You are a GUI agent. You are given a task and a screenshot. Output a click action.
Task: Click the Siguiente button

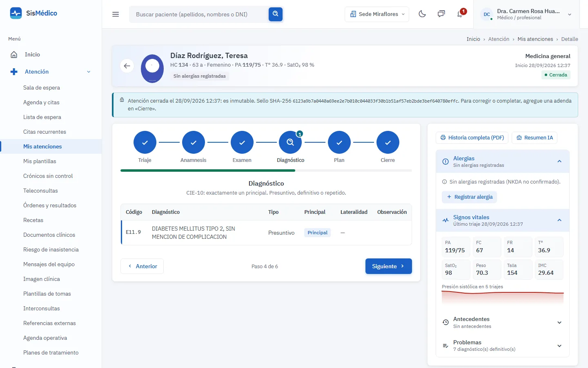388,266
